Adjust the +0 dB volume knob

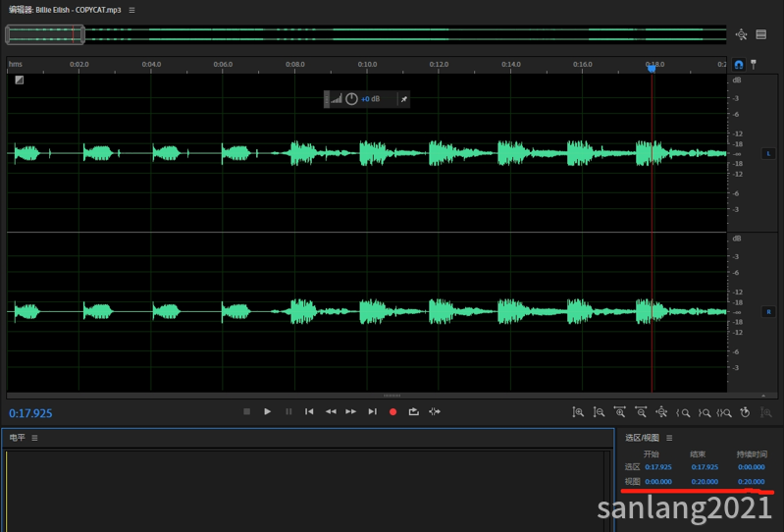coord(351,99)
